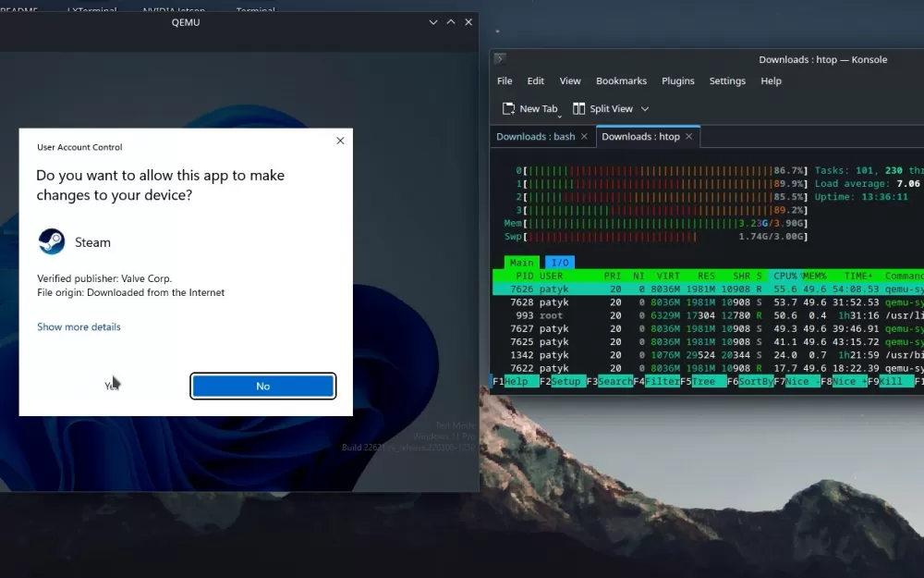
Task: Click the Uptime value in htop
Action: click(884, 196)
